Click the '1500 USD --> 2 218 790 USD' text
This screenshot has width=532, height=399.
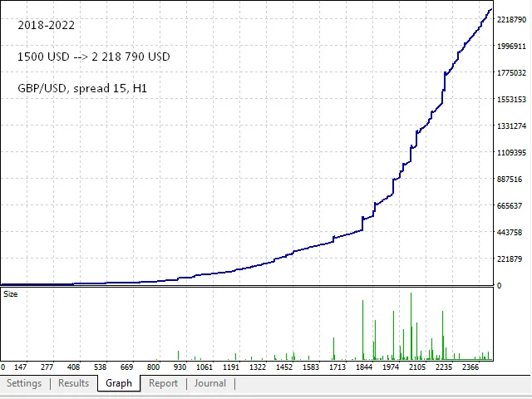94,57
